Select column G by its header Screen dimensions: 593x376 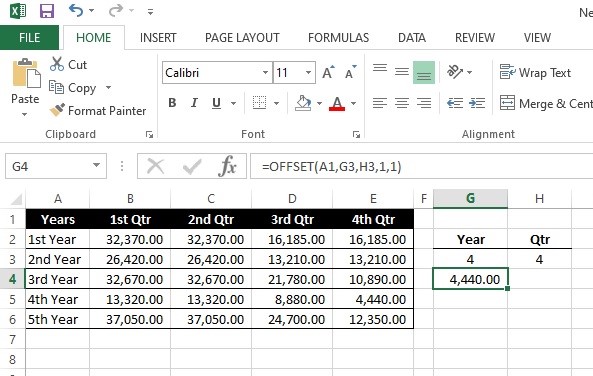click(x=470, y=199)
